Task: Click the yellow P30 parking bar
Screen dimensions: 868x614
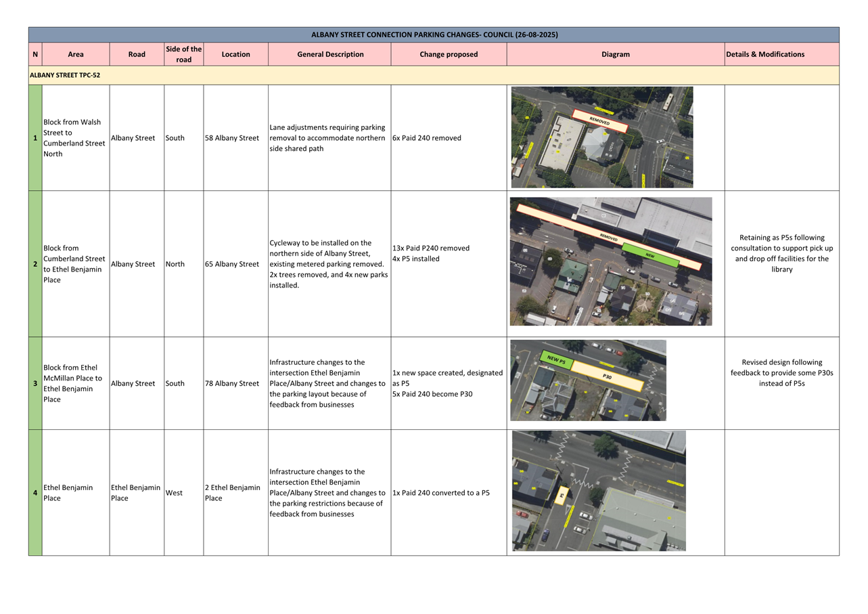Action: point(608,377)
